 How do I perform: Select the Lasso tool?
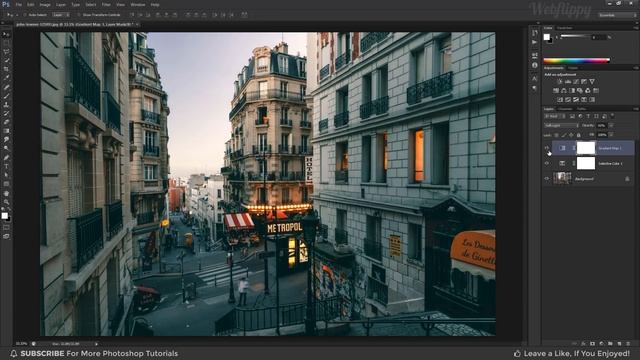tap(6, 52)
